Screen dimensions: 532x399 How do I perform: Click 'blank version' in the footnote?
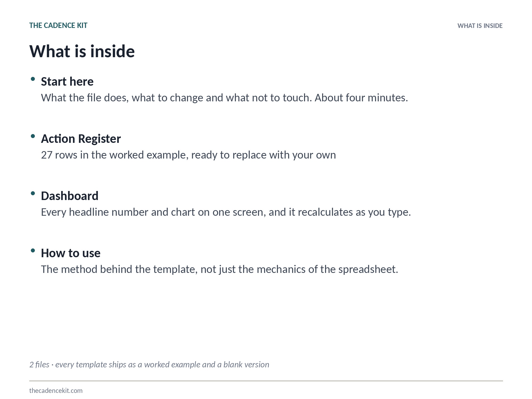point(246,364)
